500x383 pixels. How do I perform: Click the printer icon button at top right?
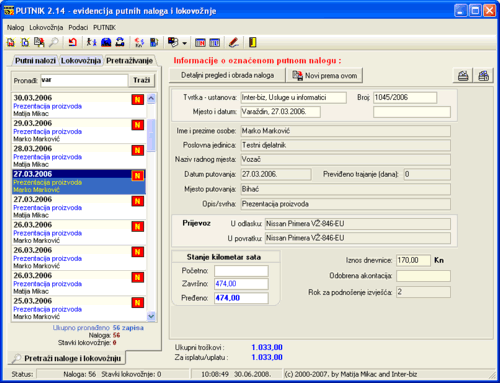[x=463, y=76]
